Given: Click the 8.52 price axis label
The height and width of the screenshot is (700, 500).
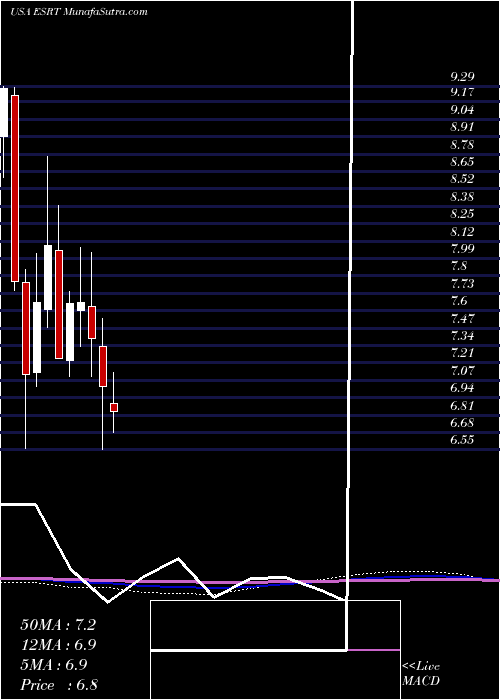Looking at the screenshot, I should point(462,179).
